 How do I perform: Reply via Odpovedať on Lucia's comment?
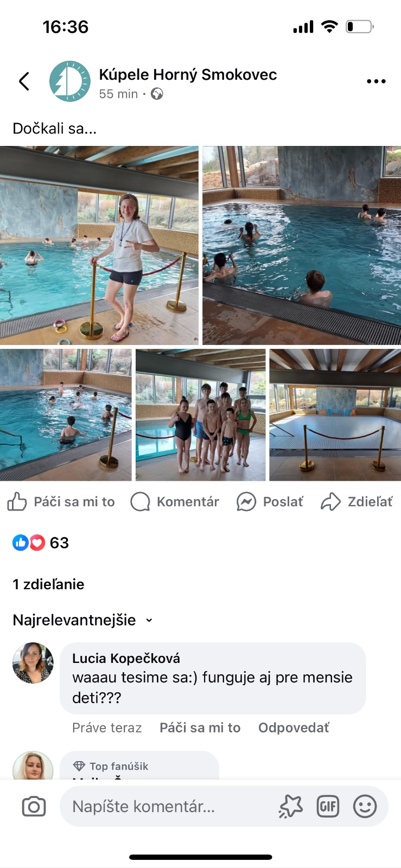(x=294, y=727)
